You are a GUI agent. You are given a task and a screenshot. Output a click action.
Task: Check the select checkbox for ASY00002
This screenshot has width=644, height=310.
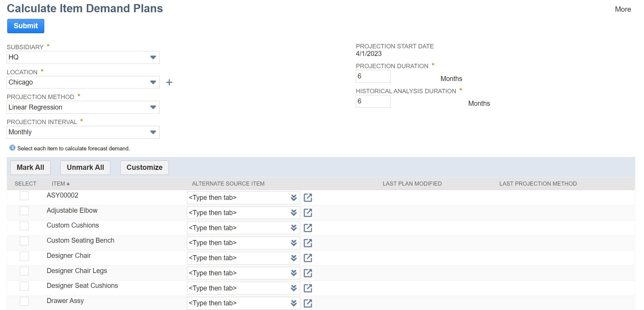24,196
